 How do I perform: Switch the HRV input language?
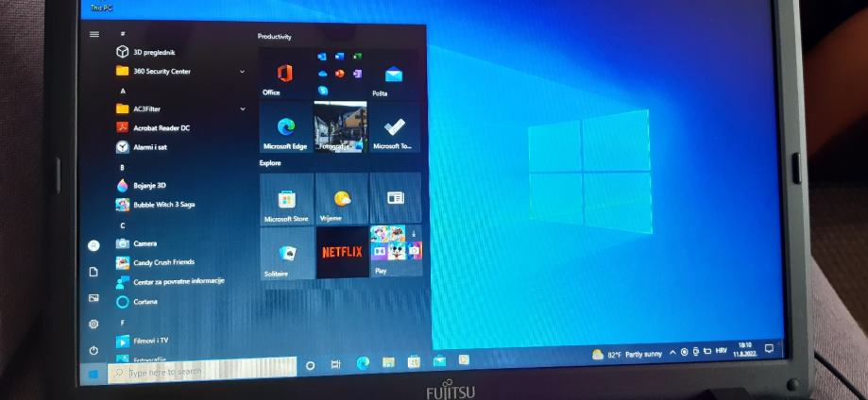point(722,351)
